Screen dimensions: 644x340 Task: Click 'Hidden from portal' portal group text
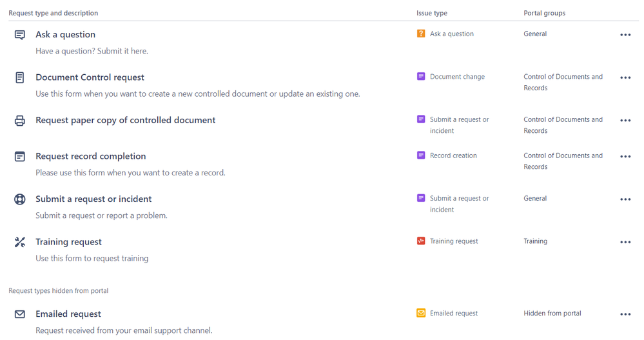point(552,314)
